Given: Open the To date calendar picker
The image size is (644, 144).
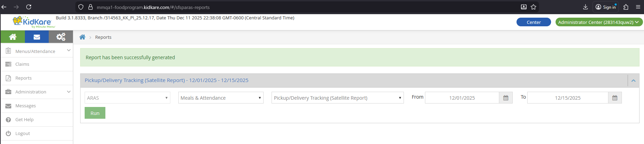Looking at the screenshot, I should click(615, 98).
